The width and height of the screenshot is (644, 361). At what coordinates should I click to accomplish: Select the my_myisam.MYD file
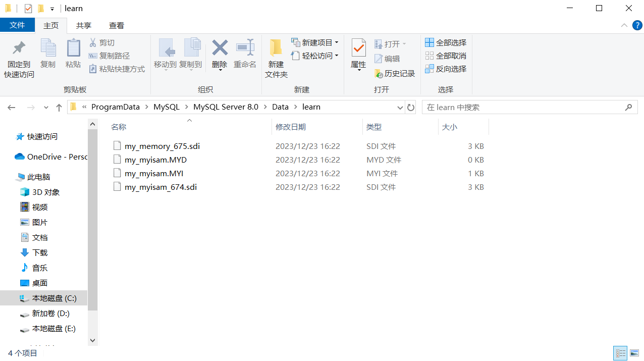(155, 160)
